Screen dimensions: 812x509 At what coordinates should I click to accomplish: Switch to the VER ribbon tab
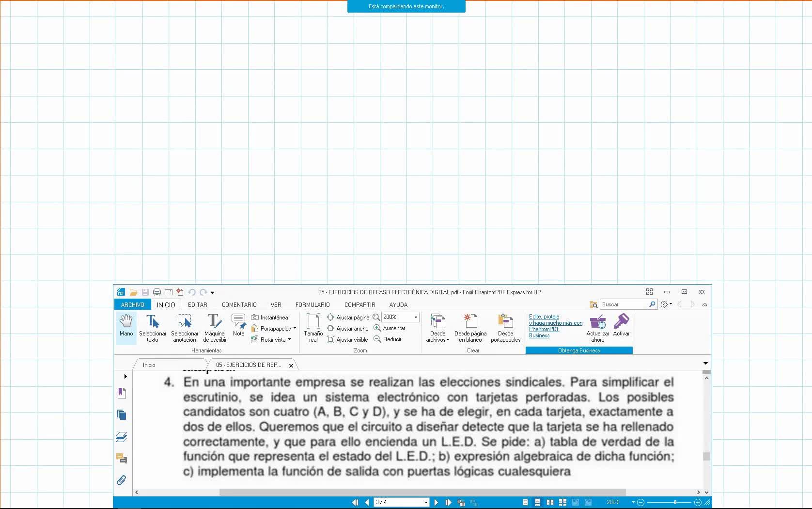[276, 305]
